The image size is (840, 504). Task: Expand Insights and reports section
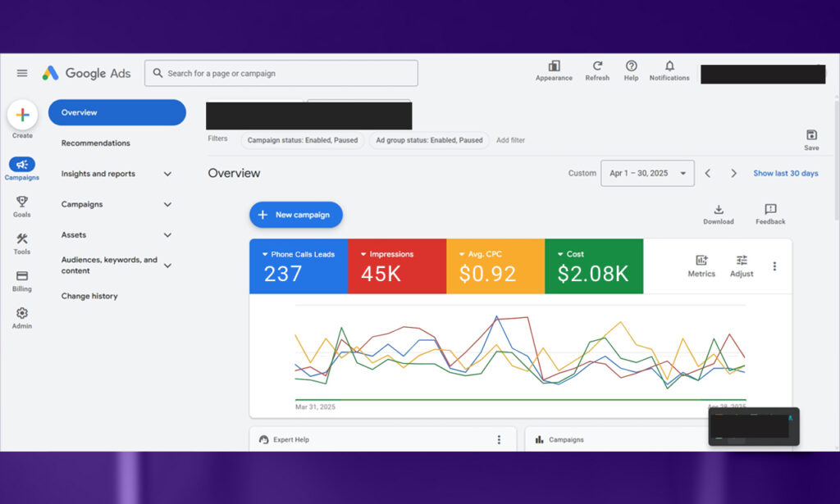tap(116, 174)
